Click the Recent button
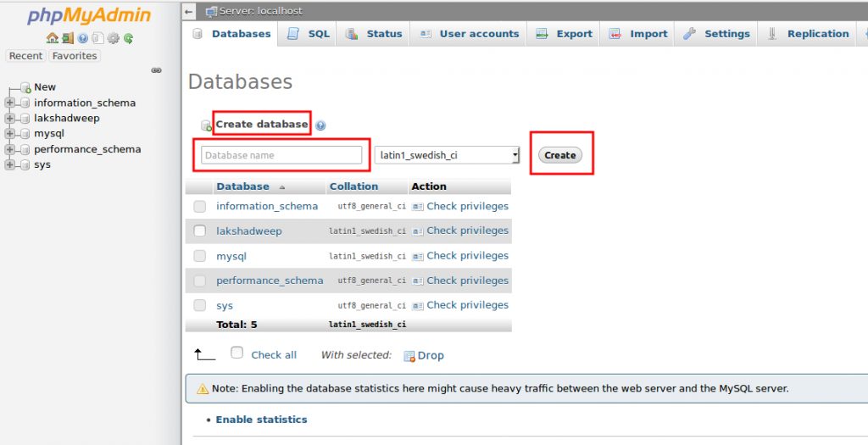The width and height of the screenshot is (868, 445). point(25,56)
